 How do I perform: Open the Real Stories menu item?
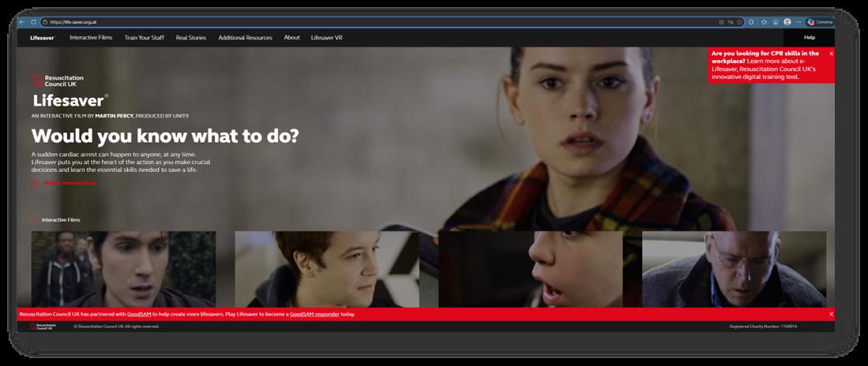[191, 38]
